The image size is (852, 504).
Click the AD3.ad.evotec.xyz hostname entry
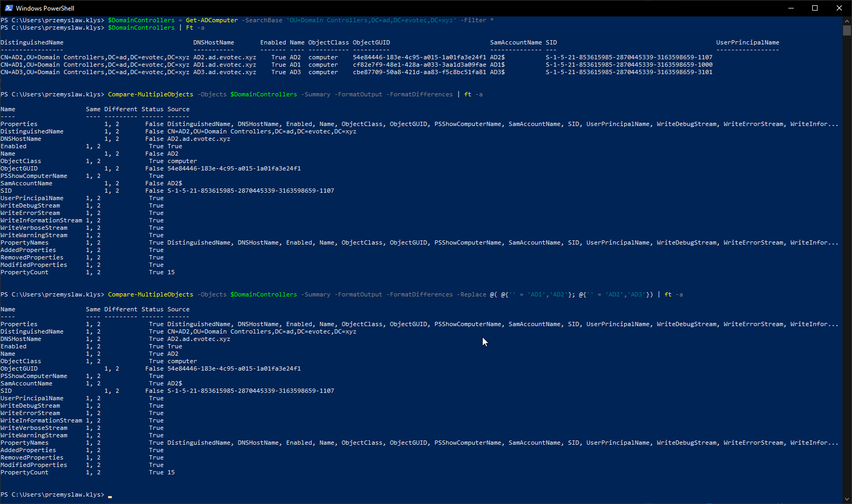point(225,72)
